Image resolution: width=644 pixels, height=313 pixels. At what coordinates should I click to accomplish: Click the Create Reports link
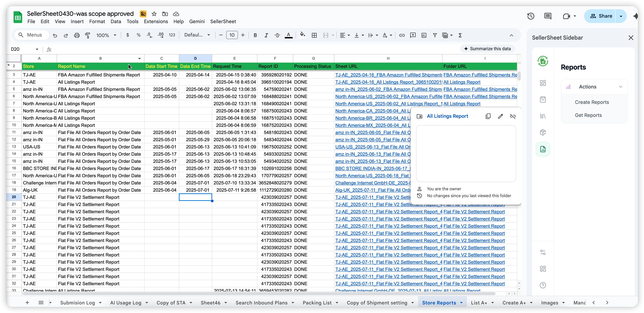592,102
